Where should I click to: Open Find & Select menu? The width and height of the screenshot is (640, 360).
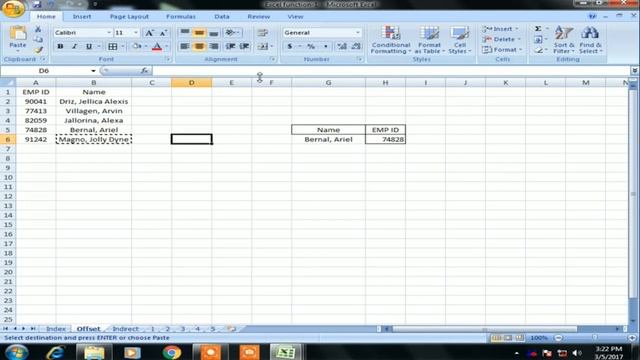590,40
